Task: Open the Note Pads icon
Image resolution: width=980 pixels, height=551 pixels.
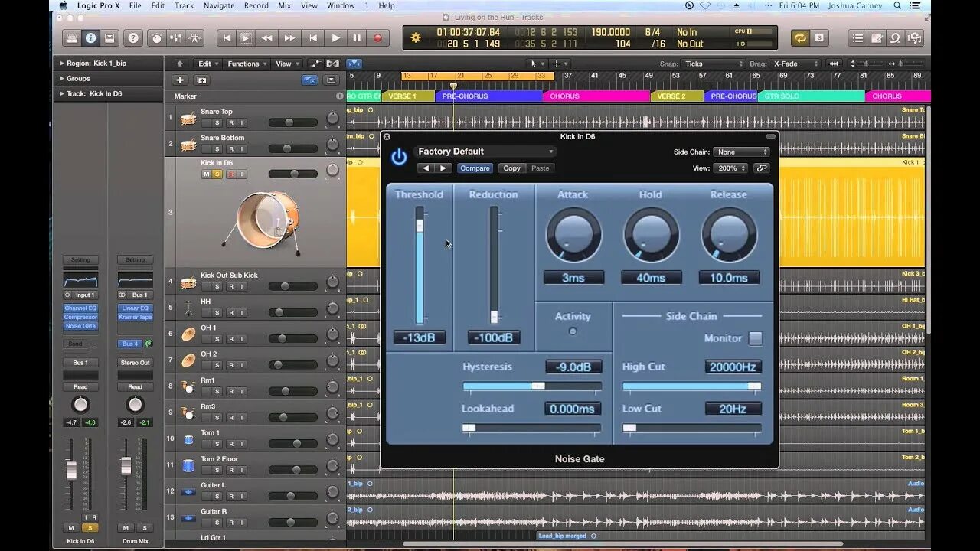Action: 877,37
